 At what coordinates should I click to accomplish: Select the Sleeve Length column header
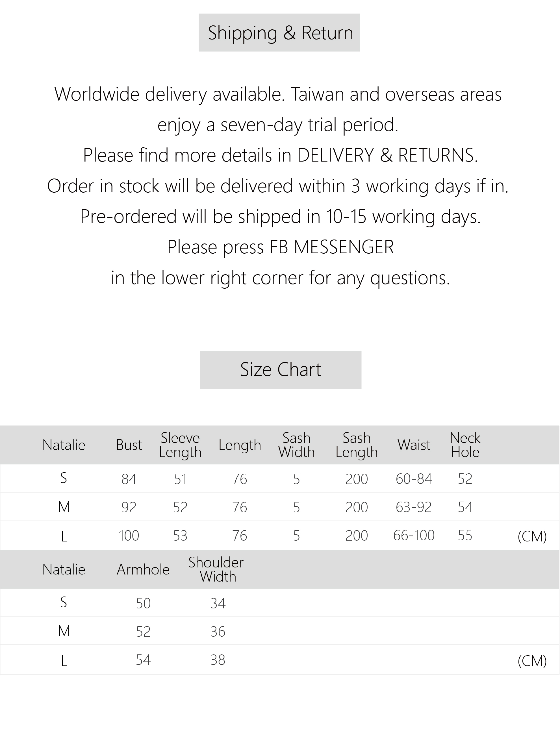point(180,445)
